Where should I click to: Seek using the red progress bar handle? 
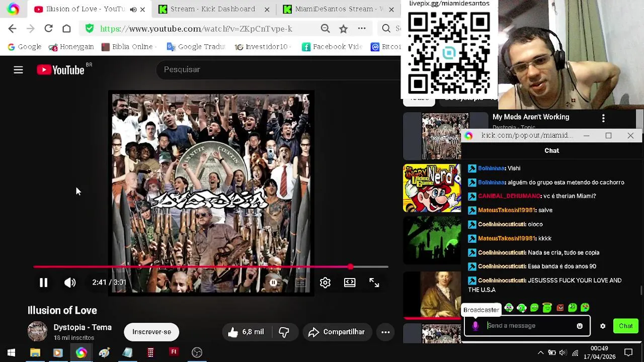click(x=350, y=267)
